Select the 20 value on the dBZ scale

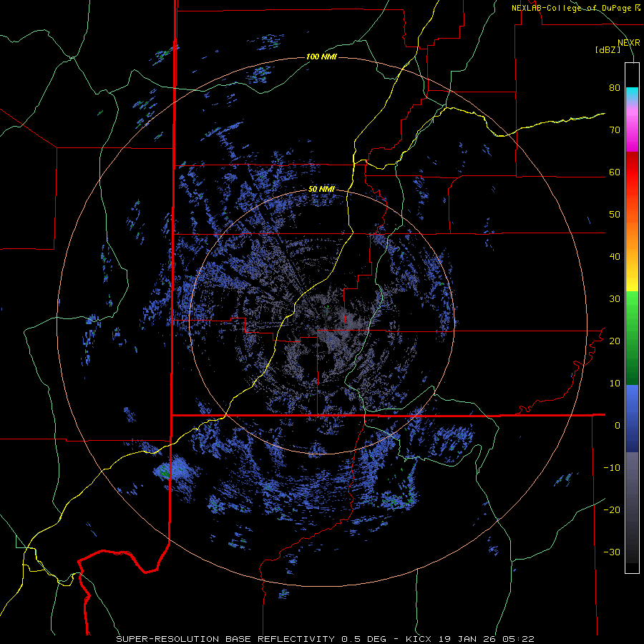click(x=615, y=341)
